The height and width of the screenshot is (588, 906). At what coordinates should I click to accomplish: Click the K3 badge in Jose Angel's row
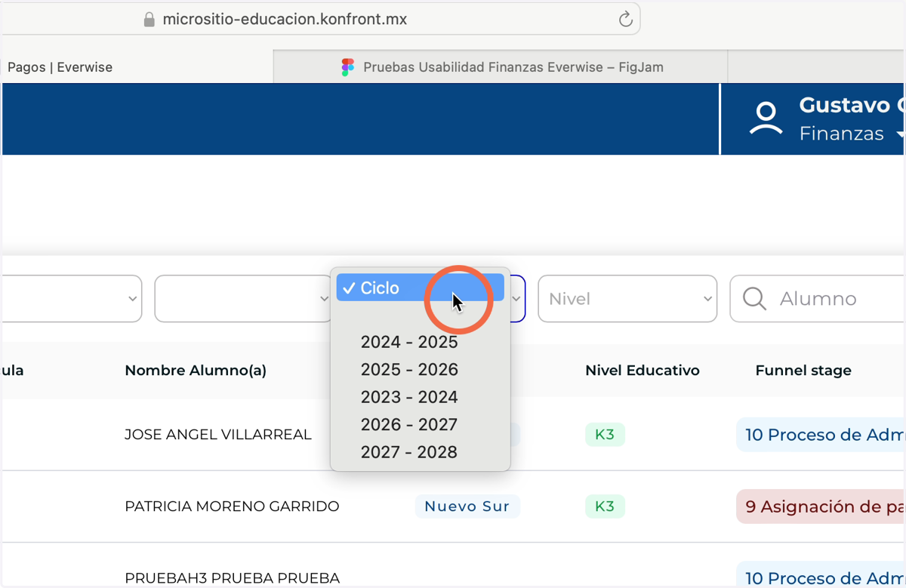coord(605,435)
